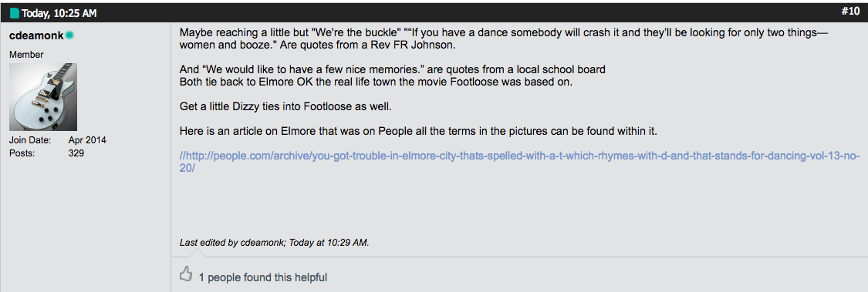
Task: Click the "1 people found this helpful" text
Action: pyautogui.click(x=263, y=277)
